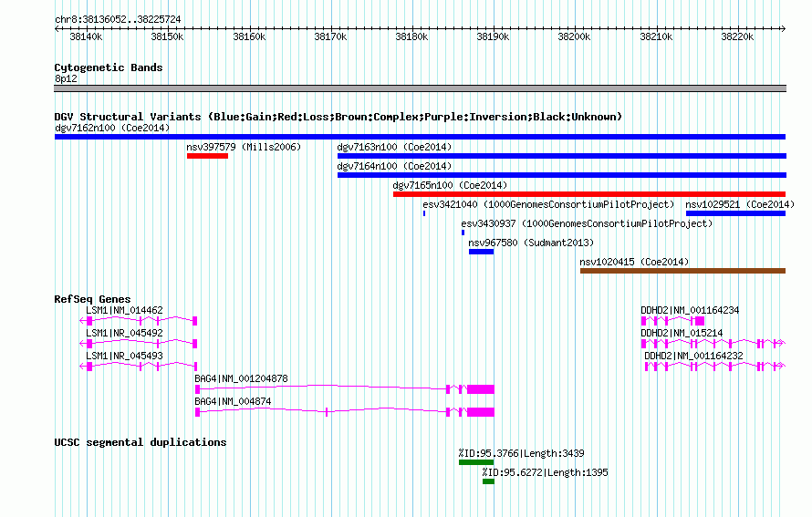Screen dimensions: 812x517
Task: Click the blue dgv7164n100 gain bar
Action: click(562, 175)
